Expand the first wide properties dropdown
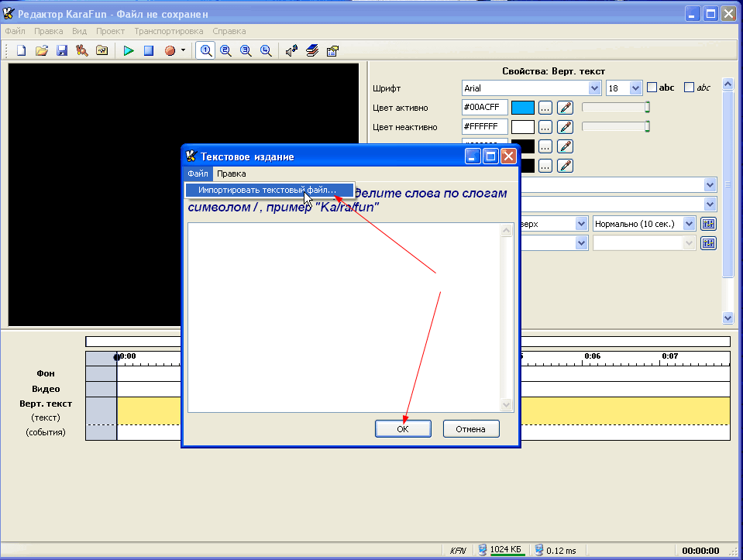This screenshot has height=560, width=743. [710, 185]
